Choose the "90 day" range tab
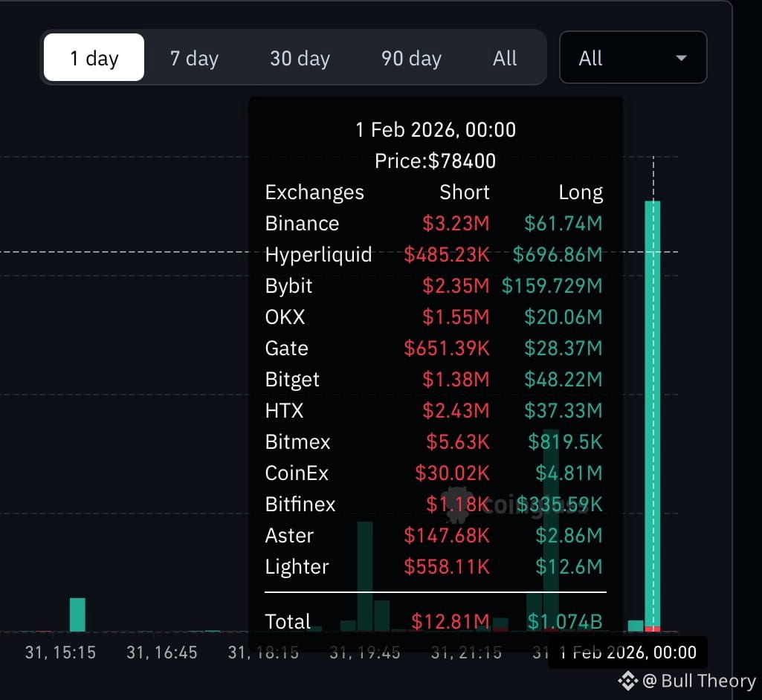Screen dimensions: 762x700 411,58
